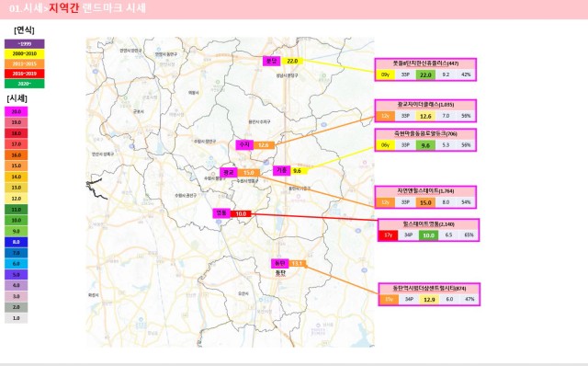
Task: Select the 10.0 swatch in left price legend
Action: 17,221
